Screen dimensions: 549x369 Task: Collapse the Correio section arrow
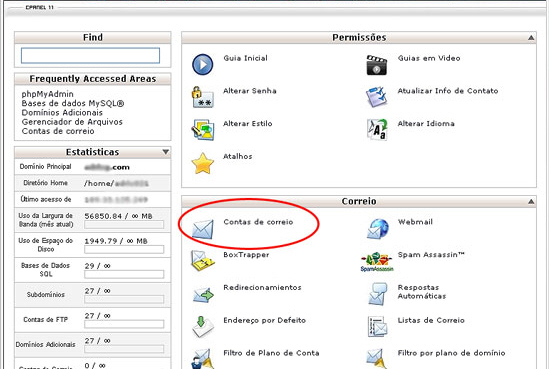coord(531,201)
